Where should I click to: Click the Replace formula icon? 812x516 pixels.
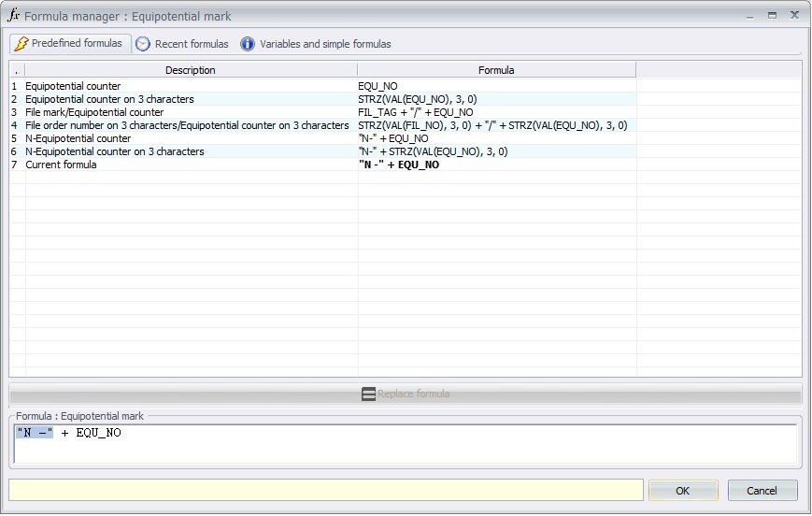(x=368, y=394)
